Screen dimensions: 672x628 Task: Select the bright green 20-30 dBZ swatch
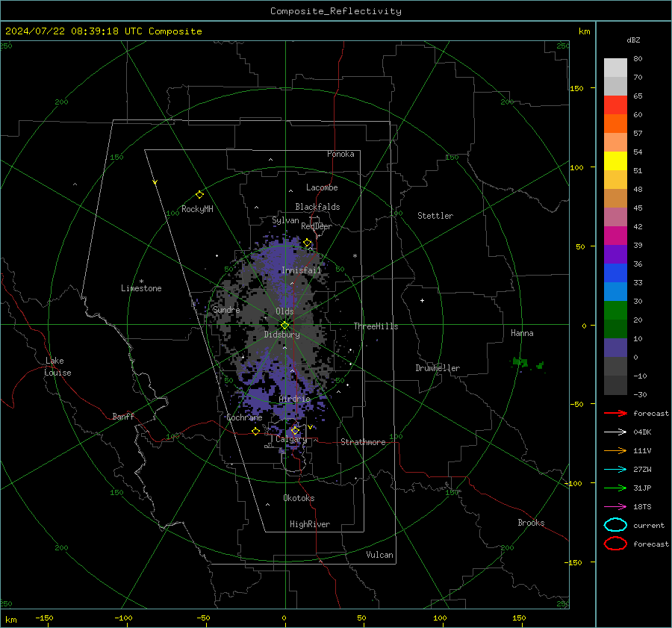click(615, 311)
